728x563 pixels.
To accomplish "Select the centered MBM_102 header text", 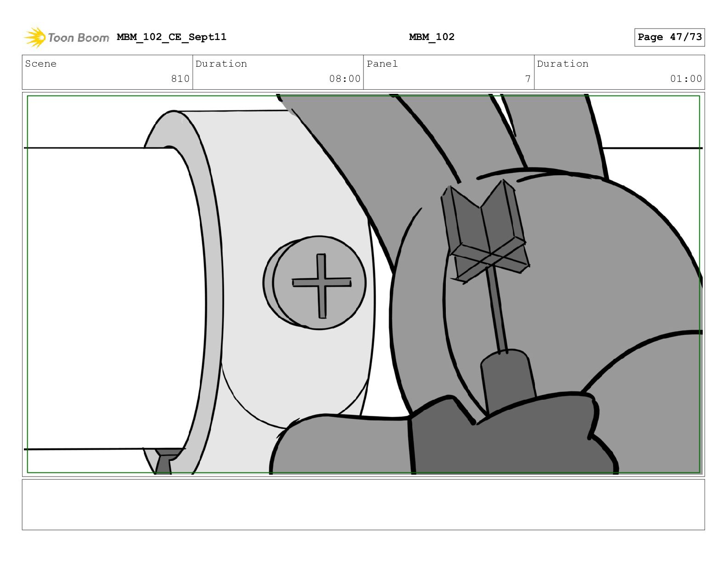I will coord(432,37).
